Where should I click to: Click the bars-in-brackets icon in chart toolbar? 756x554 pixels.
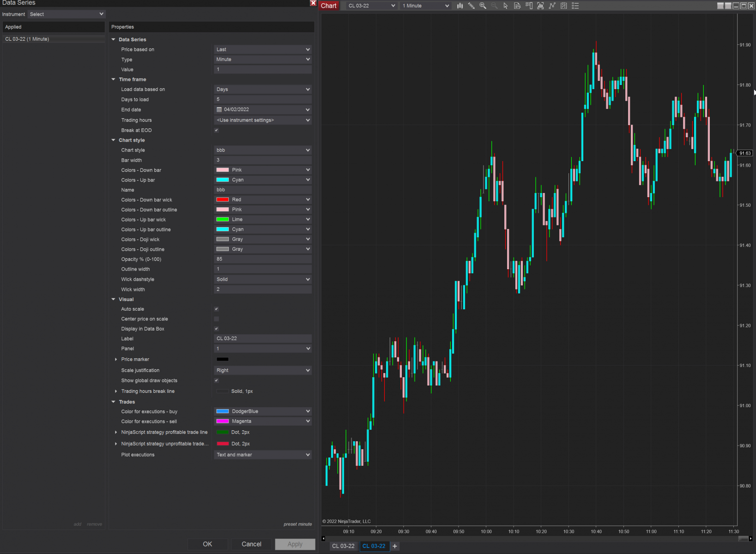point(540,6)
